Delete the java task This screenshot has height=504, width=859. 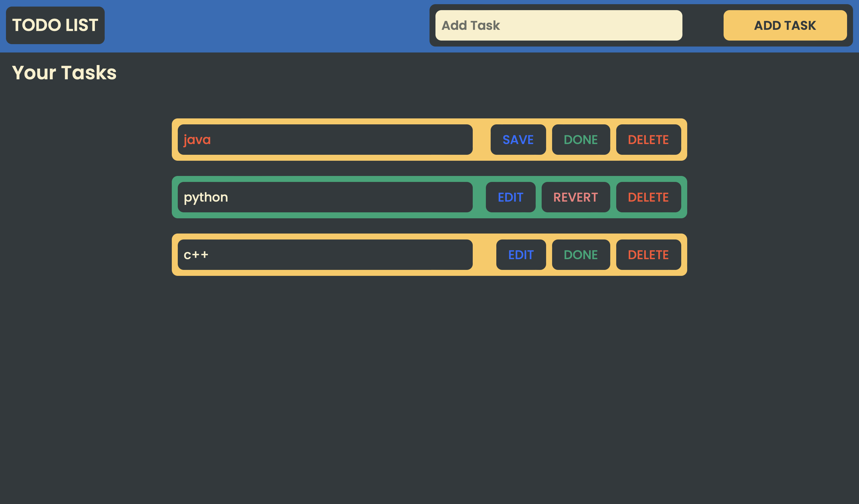pyautogui.click(x=648, y=139)
